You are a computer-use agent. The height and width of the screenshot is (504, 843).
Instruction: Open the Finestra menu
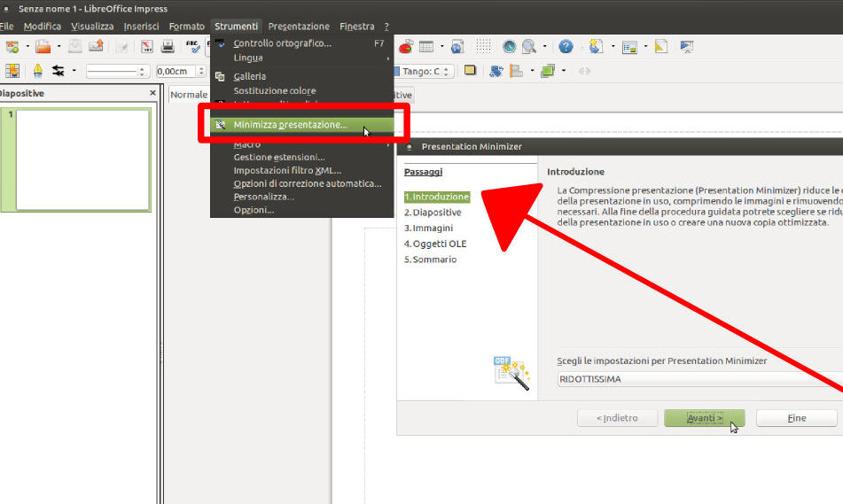pos(357,27)
